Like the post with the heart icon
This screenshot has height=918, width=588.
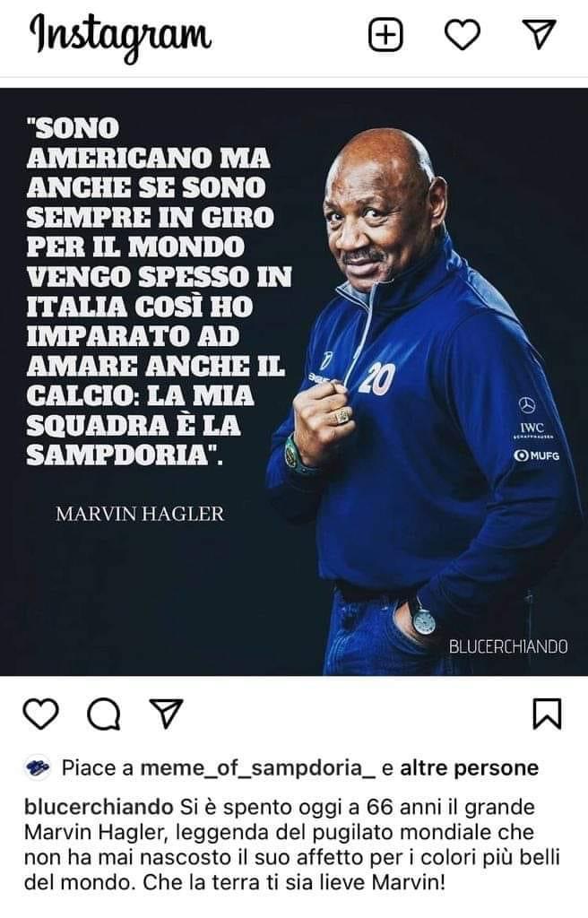(x=41, y=714)
